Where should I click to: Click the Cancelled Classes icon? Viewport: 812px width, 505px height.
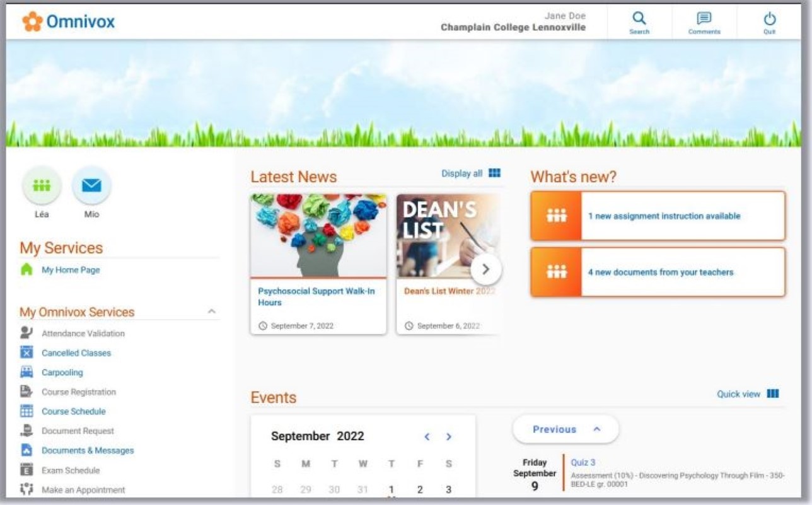click(26, 352)
